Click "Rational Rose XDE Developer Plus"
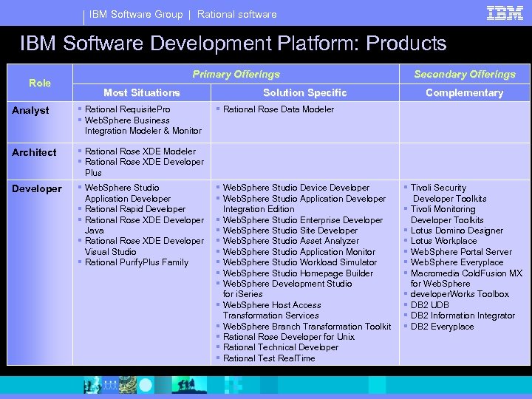 coord(145,167)
